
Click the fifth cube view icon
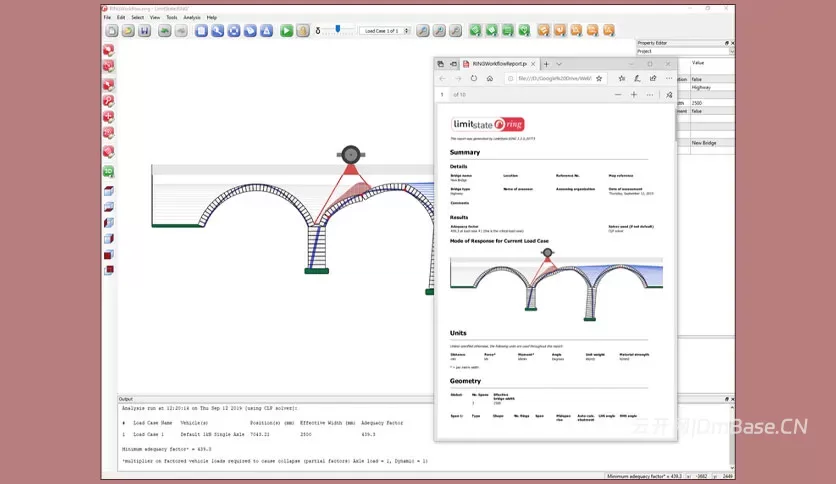tap(109, 255)
